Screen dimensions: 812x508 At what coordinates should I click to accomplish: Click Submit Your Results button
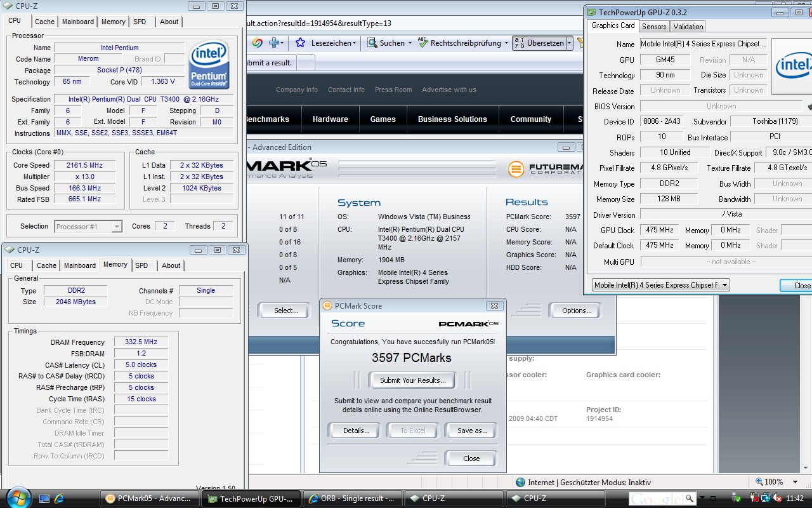click(413, 380)
